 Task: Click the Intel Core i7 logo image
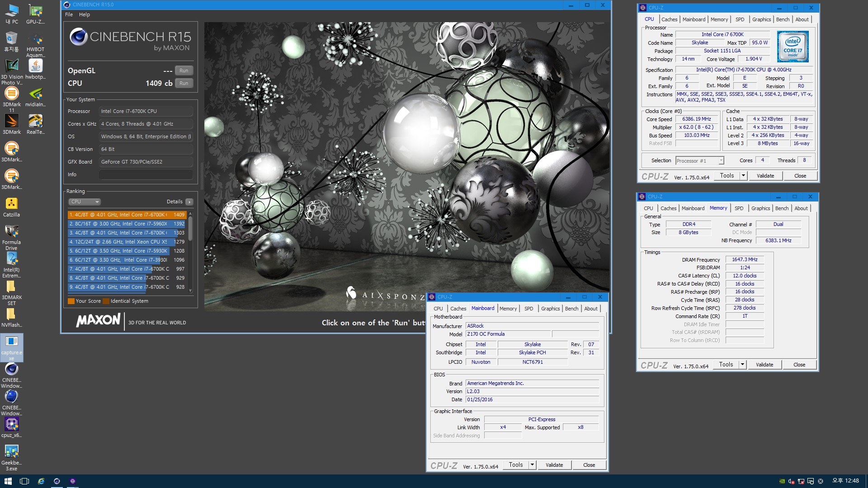tap(793, 47)
